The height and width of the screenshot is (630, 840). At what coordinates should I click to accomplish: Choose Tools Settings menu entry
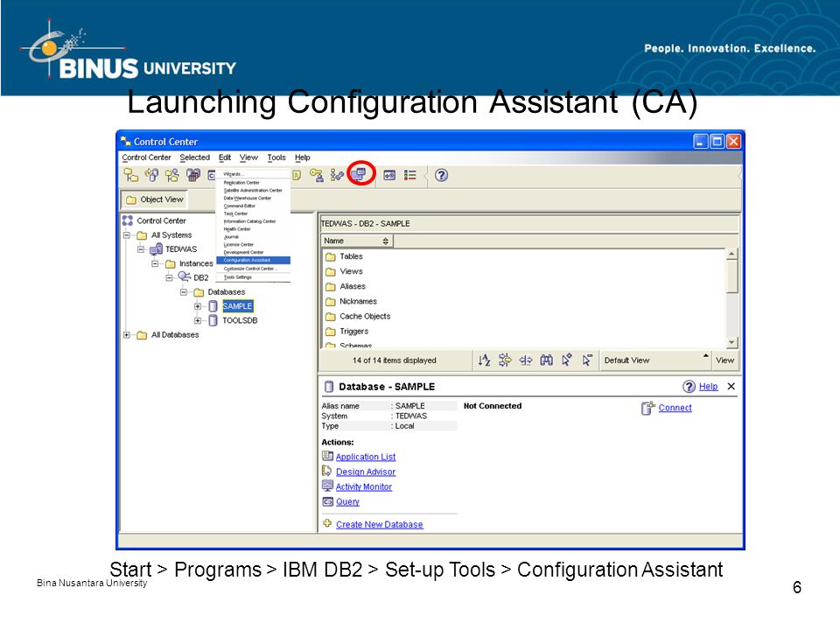pos(253,277)
